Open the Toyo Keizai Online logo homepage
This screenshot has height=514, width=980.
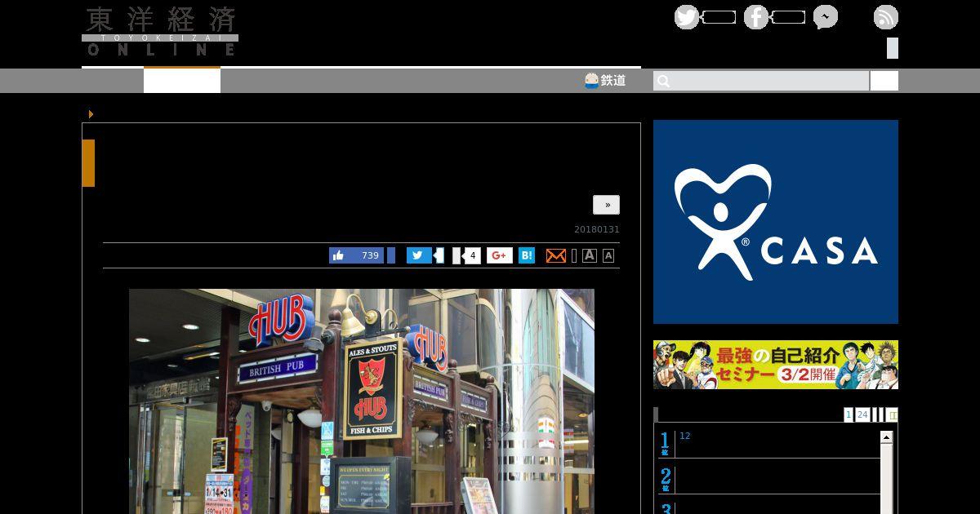(160, 32)
